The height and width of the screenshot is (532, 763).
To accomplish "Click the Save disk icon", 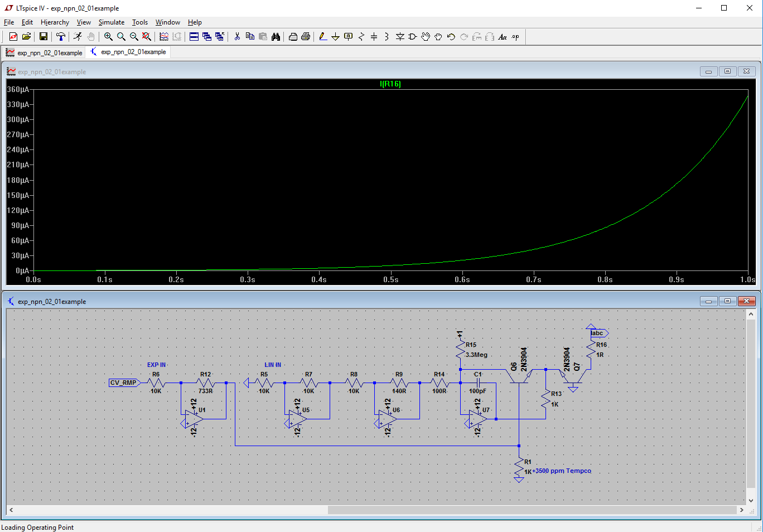I will click(x=43, y=37).
